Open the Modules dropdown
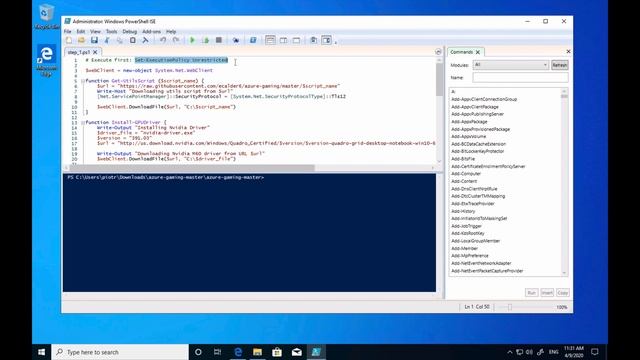640x360 pixels. click(x=510, y=65)
